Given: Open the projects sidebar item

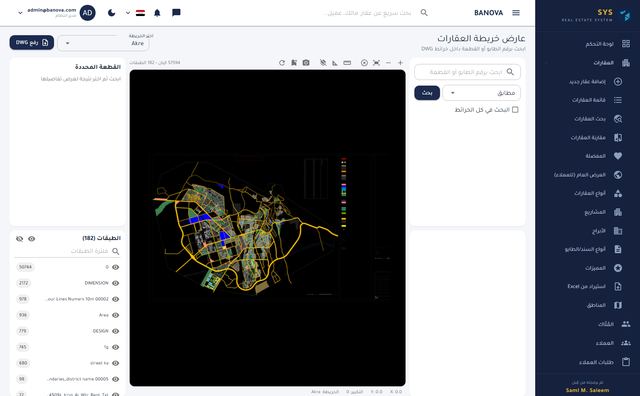Looking at the screenshot, I should (603, 212).
